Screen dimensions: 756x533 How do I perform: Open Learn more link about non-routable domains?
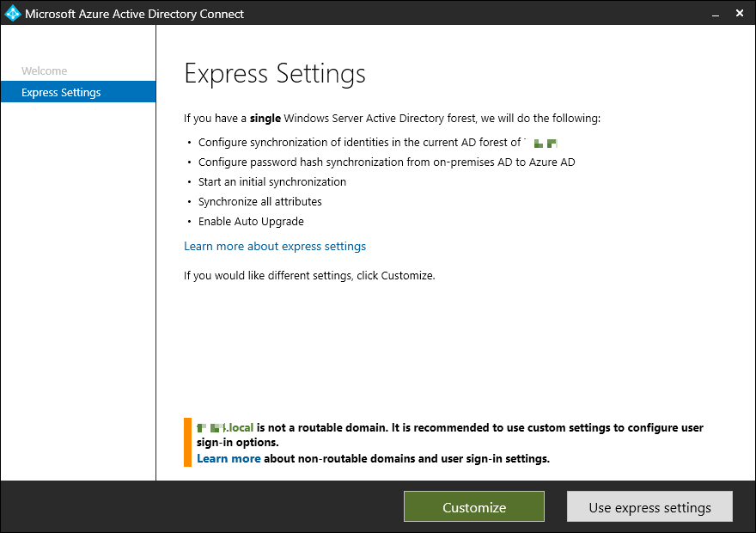(229, 458)
